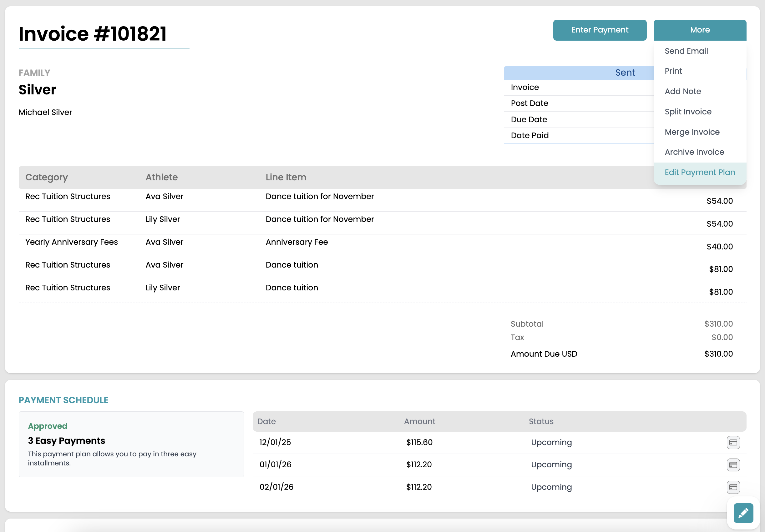This screenshot has width=765, height=532.
Task: Click card icon for 01/01/26 payment
Action: click(733, 465)
